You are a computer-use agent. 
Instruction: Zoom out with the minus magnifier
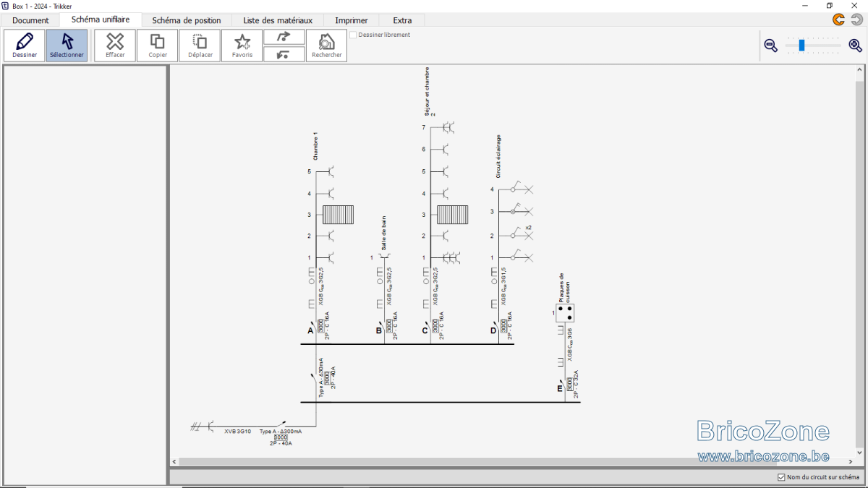[x=771, y=46]
